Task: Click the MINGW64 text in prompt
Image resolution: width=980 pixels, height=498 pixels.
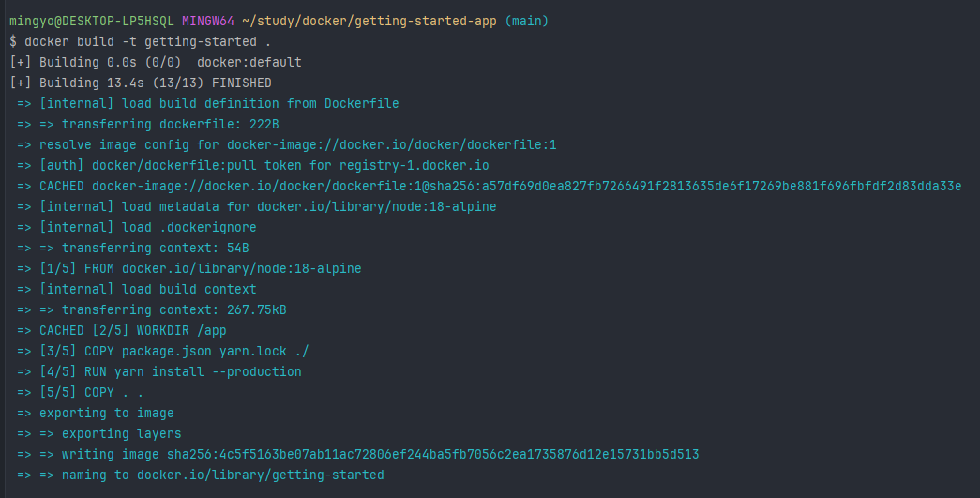Action: pos(208,22)
